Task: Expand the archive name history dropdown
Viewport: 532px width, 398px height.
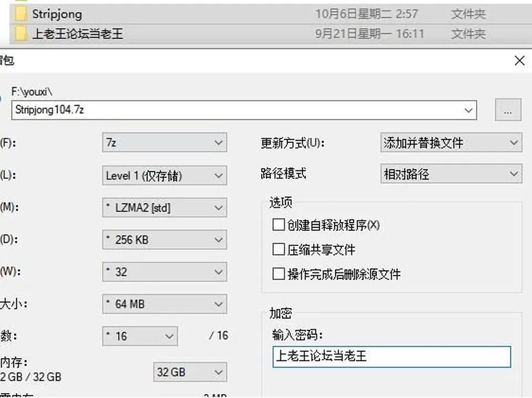Action: pos(469,110)
